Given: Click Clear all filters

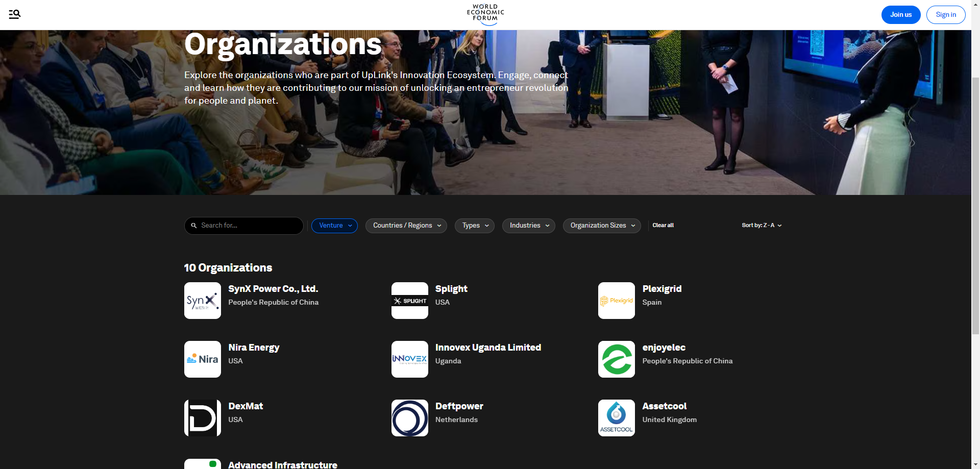Looking at the screenshot, I should (x=663, y=226).
